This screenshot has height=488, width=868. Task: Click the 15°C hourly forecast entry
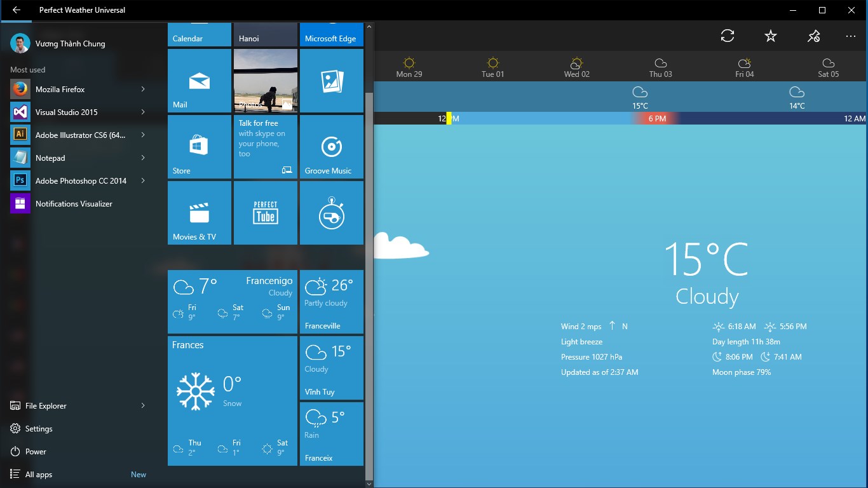[640, 98]
